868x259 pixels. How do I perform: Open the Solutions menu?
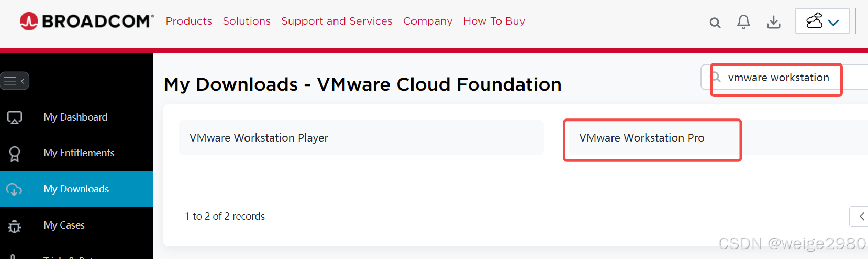point(247,21)
